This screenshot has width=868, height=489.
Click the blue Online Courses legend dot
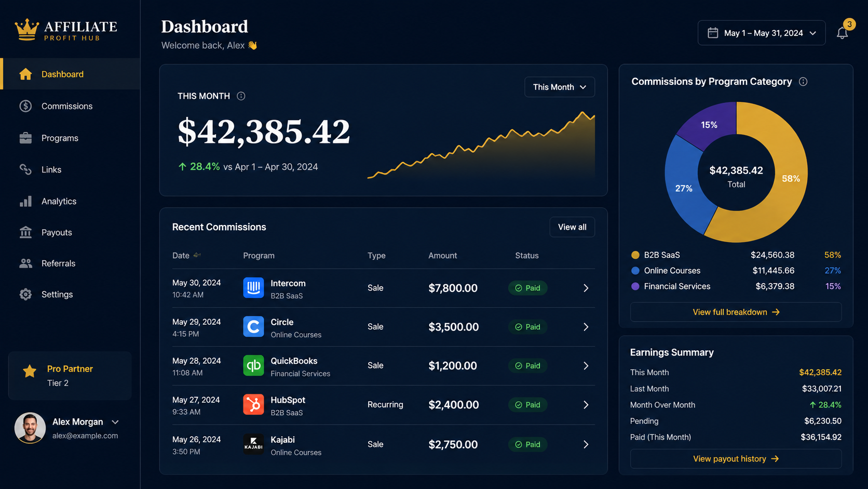pyautogui.click(x=635, y=271)
